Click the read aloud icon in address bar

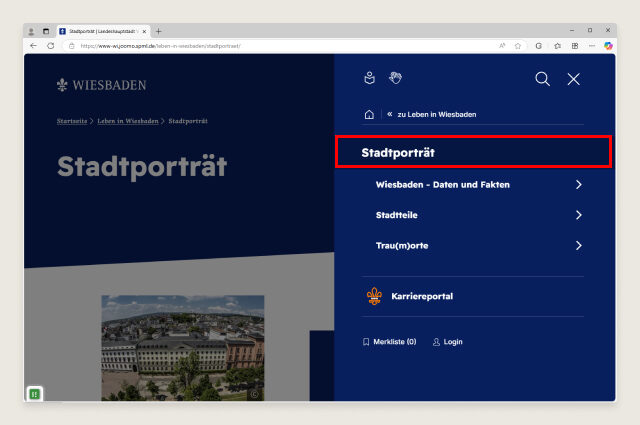[502, 46]
